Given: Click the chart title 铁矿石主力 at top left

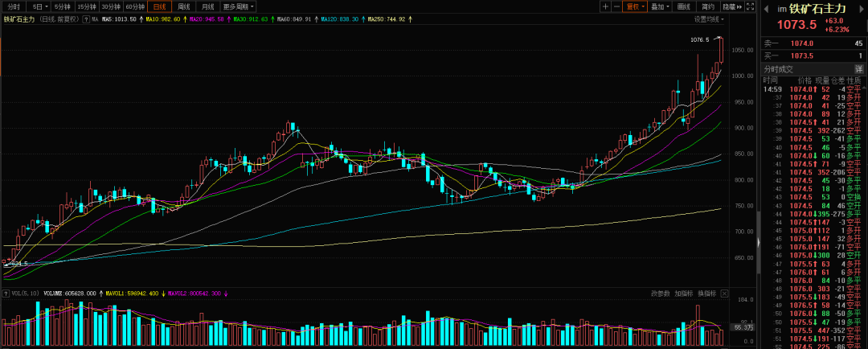Looking at the screenshot, I should (19, 19).
